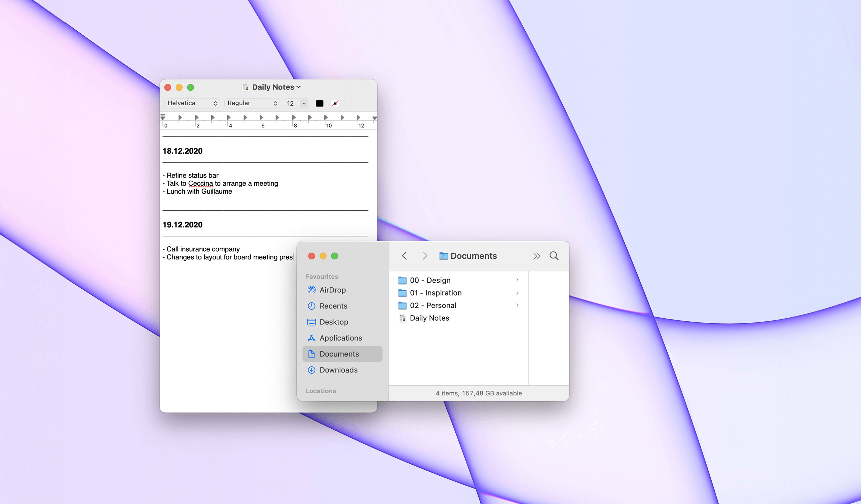This screenshot has height=504, width=861.
Task: Click the Finder search magnifier icon
Action: tap(554, 256)
